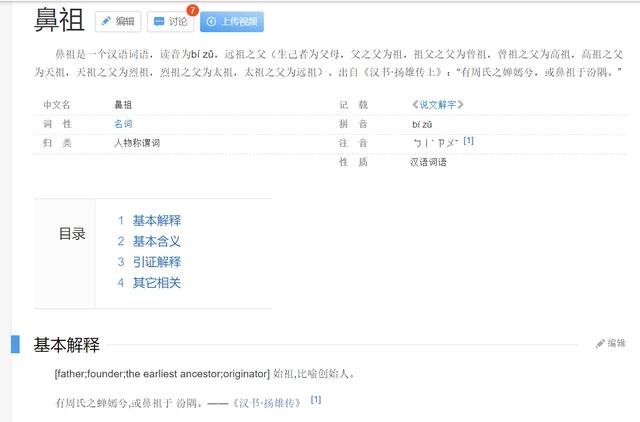Click the bí zǔ pinyin value

(422, 124)
